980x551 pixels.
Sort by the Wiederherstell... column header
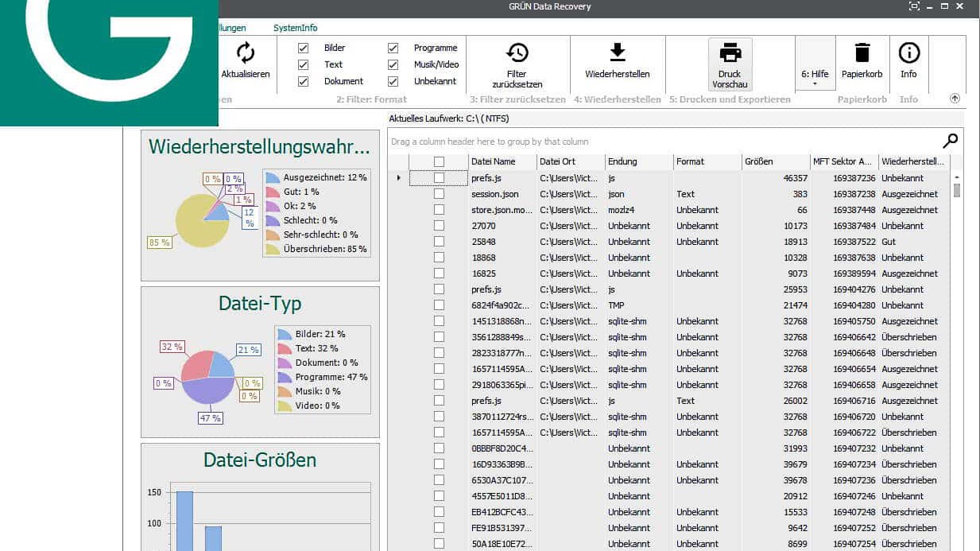pos(914,161)
